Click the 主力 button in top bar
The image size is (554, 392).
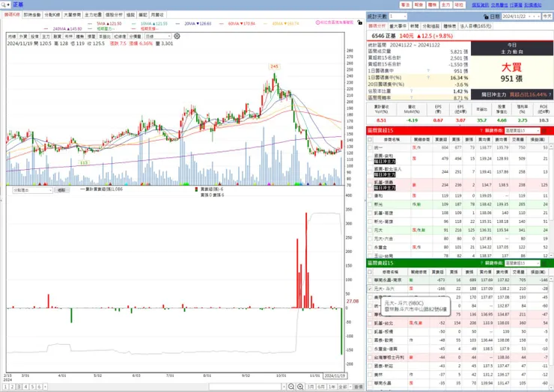coord(445,5)
